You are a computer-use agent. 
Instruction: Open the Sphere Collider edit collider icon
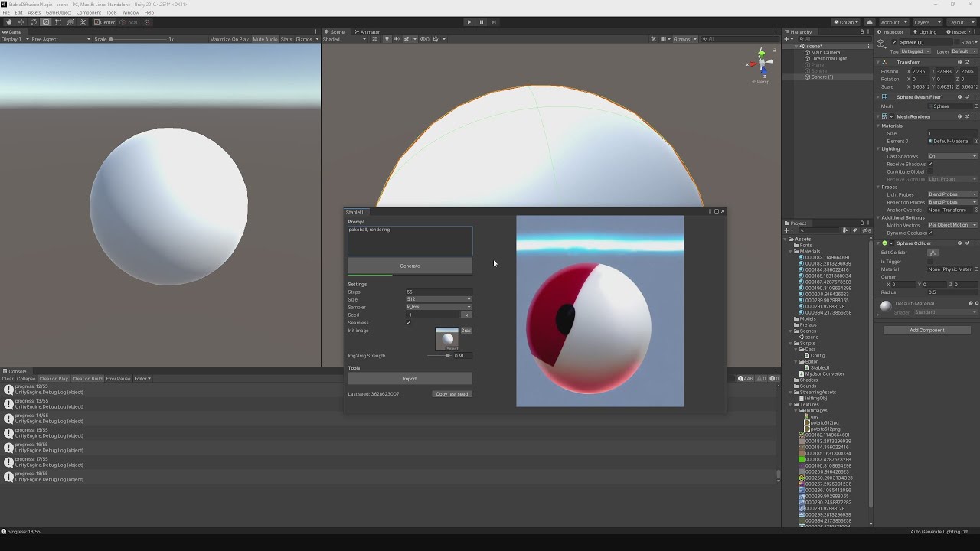click(x=933, y=253)
